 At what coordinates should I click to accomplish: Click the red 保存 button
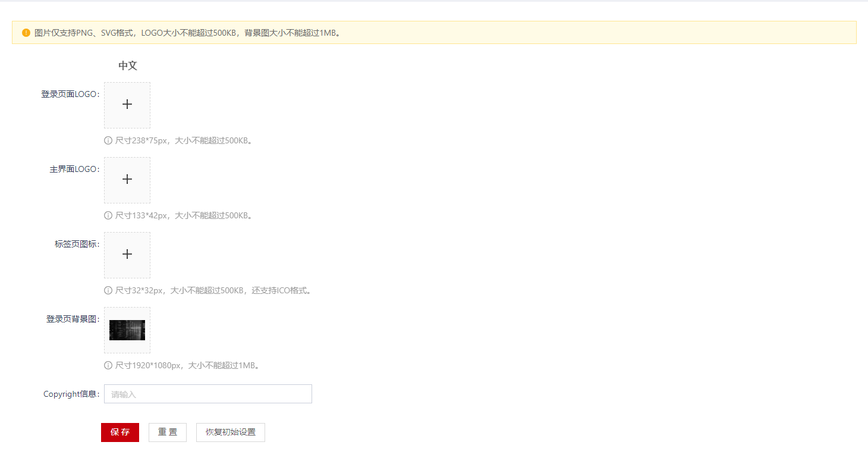(x=120, y=432)
